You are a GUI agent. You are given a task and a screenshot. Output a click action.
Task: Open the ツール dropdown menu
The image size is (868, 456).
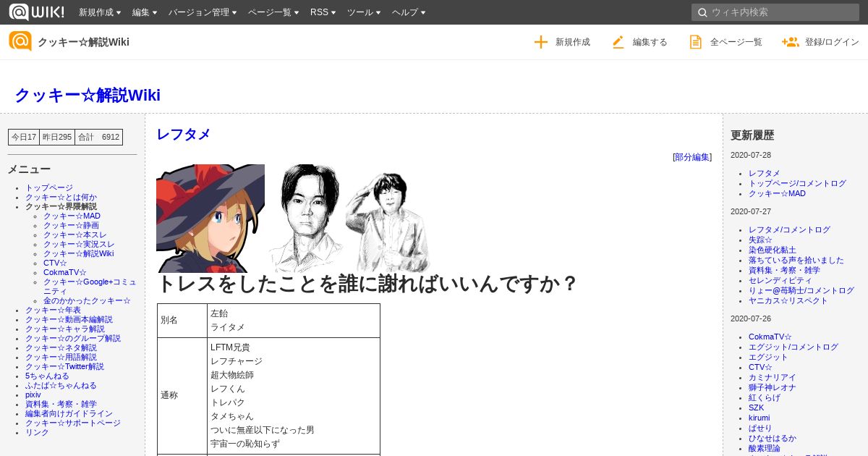364,12
